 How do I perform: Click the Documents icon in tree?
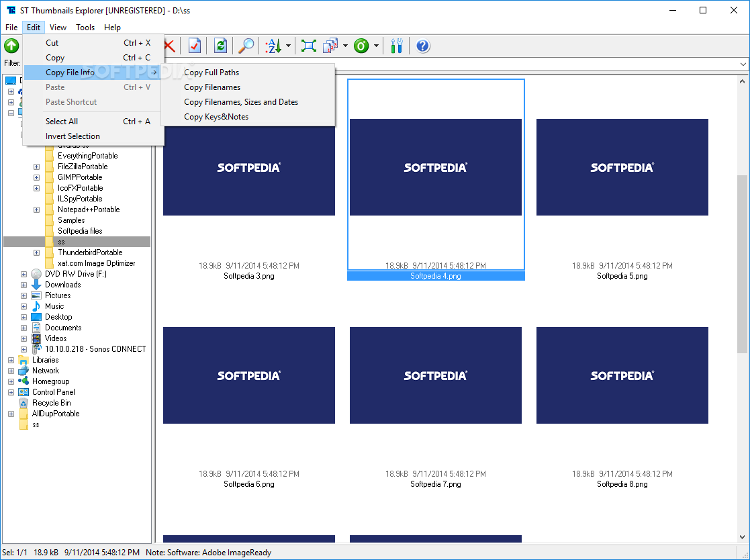pyautogui.click(x=36, y=328)
